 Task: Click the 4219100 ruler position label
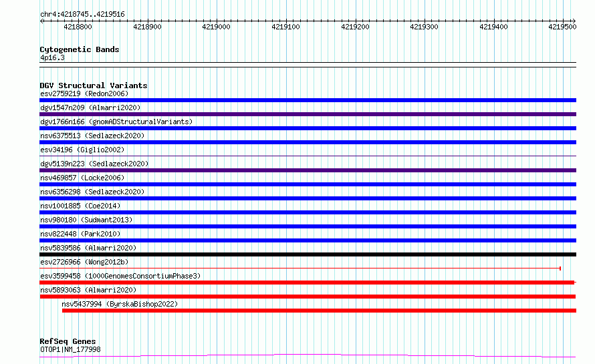(285, 27)
